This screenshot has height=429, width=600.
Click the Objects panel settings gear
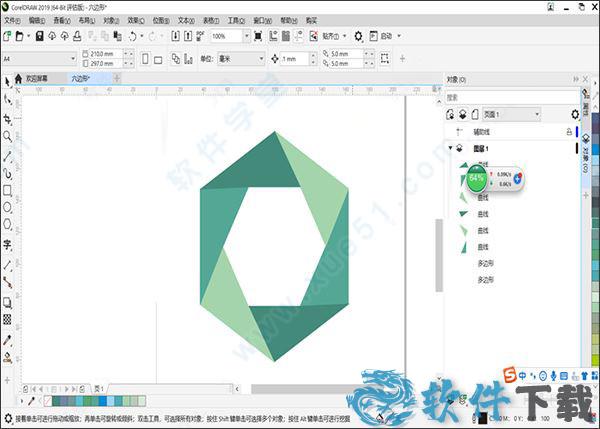click(x=574, y=115)
